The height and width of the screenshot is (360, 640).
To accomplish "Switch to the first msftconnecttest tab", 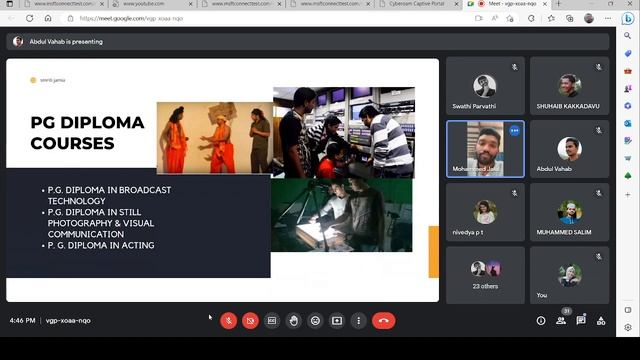I will coord(64,4).
